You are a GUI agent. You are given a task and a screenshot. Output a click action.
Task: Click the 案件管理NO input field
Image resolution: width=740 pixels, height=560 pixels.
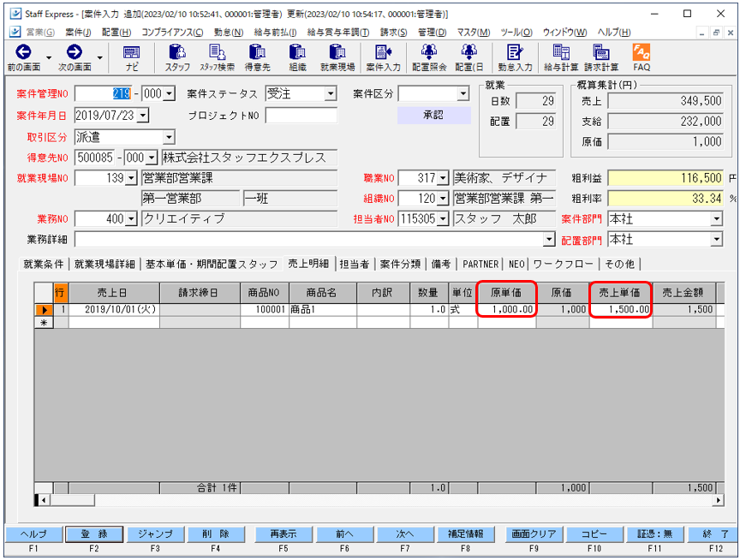click(x=103, y=94)
